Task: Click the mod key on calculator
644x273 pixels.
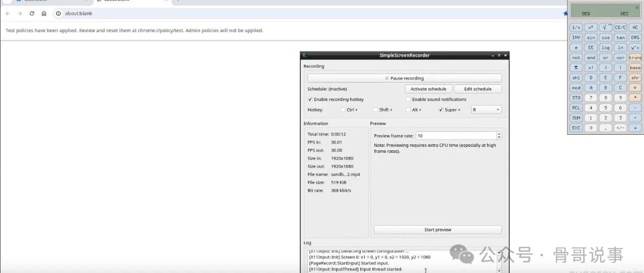Action: click(x=576, y=87)
